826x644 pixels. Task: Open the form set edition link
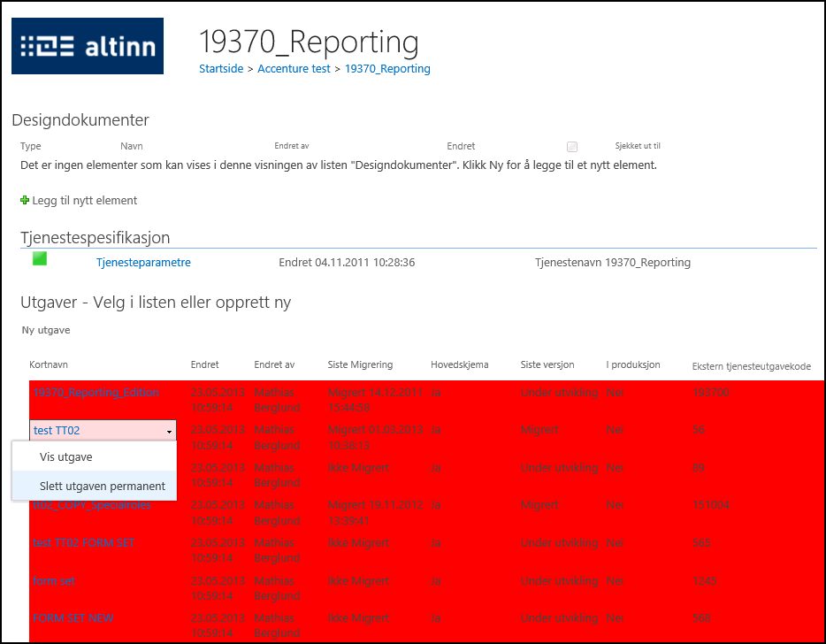point(54,581)
